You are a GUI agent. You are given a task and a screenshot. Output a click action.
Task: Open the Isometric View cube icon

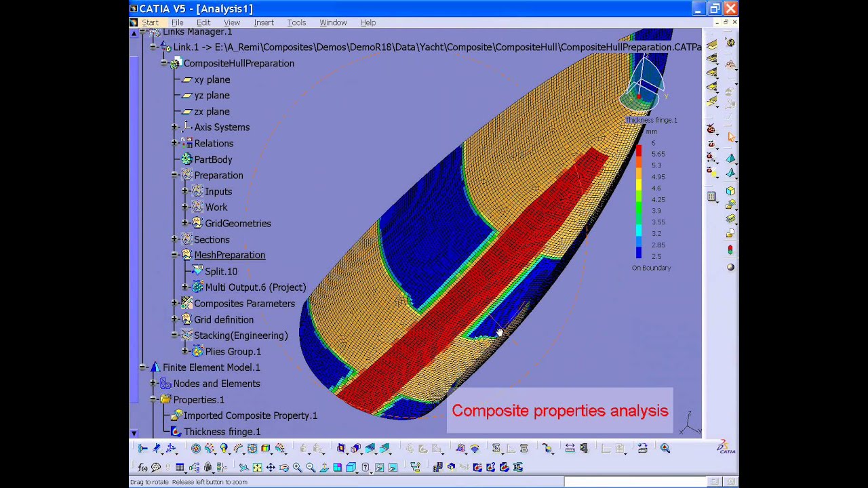(351, 467)
